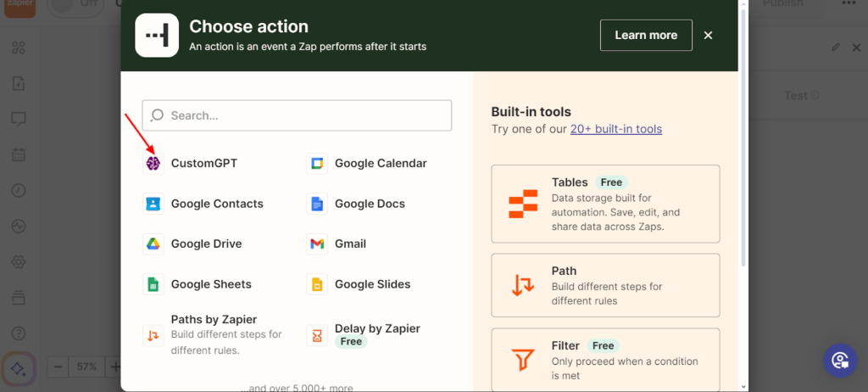This screenshot has width=868, height=392.
Task: Open the Test tab in background panel
Action: click(x=801, y=95)
